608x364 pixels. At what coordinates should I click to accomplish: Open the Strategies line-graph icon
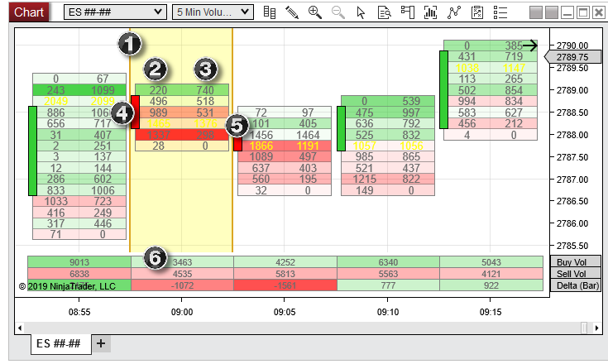(453, 12)
